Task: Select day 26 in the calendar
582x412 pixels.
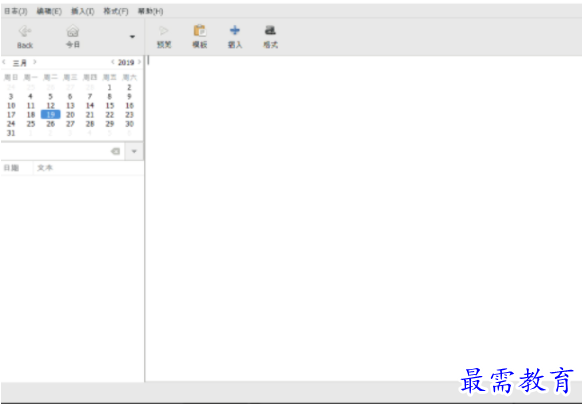Action: tap(50, 124)
